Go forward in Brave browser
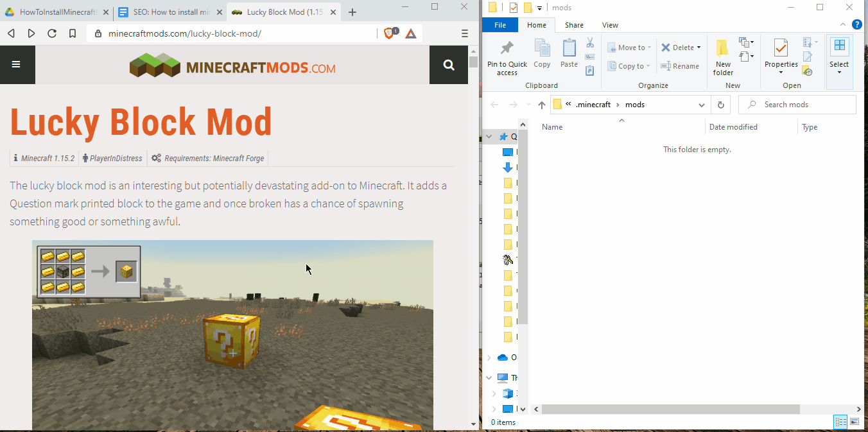 31,33
